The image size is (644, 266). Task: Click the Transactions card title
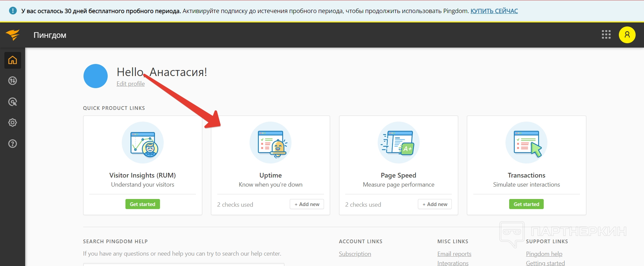[x=526, y=175]
